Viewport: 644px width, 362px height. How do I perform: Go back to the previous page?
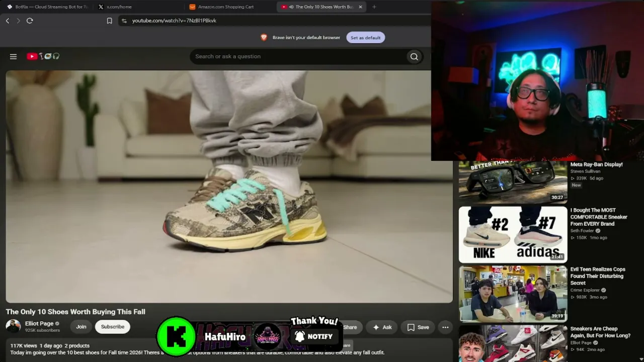8,21
